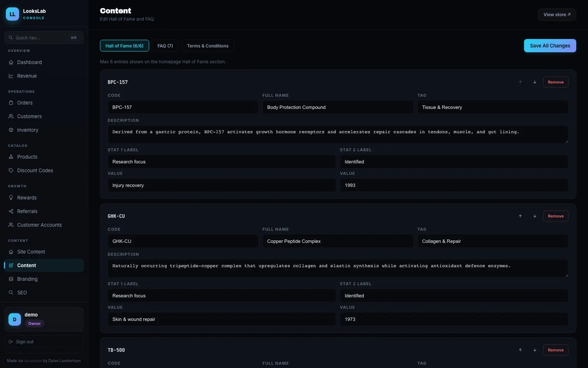Viewport: 588px width, 368px height.
Task: Switch to the FAQ (7) tab
Action: tap(165, 46)
